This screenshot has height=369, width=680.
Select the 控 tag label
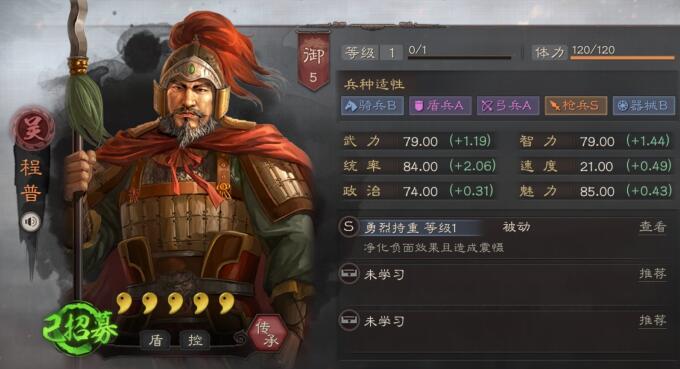point(195,340)
